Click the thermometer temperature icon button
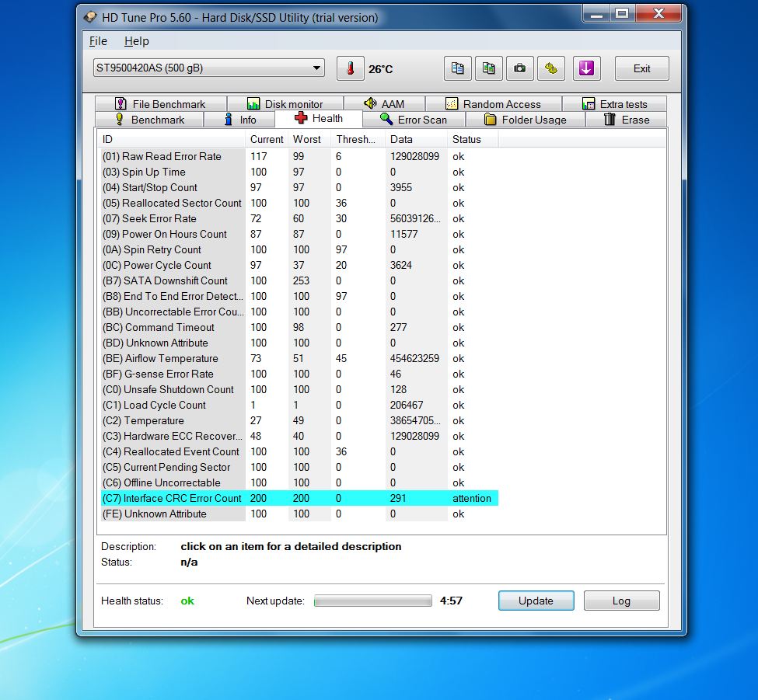Screen dimensions: 758x700 tap(350, 68)
